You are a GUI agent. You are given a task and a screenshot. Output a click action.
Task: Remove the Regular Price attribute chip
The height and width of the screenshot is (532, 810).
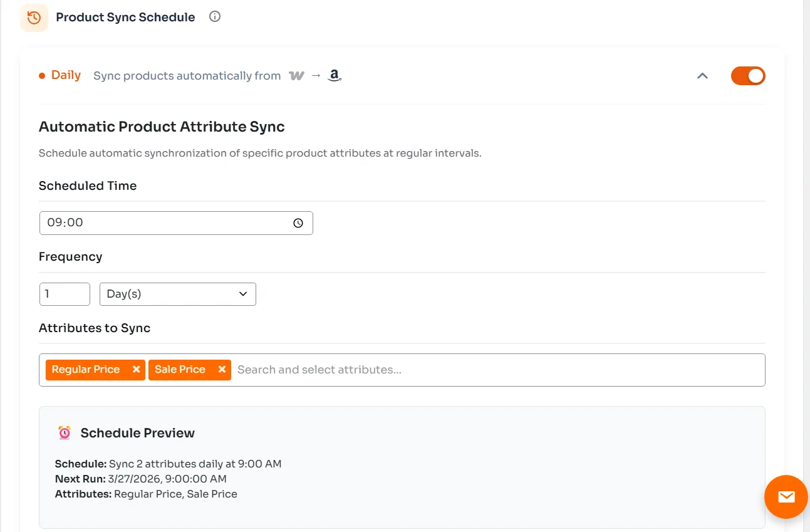136,370
